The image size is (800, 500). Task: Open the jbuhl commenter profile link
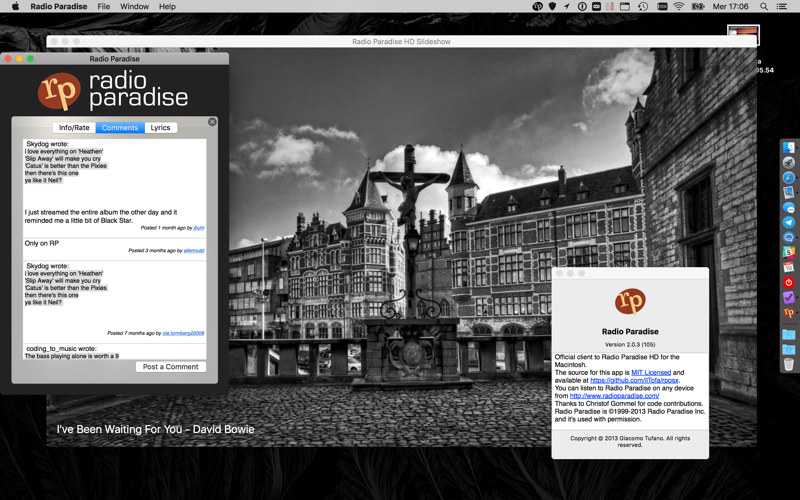point(198,228)
